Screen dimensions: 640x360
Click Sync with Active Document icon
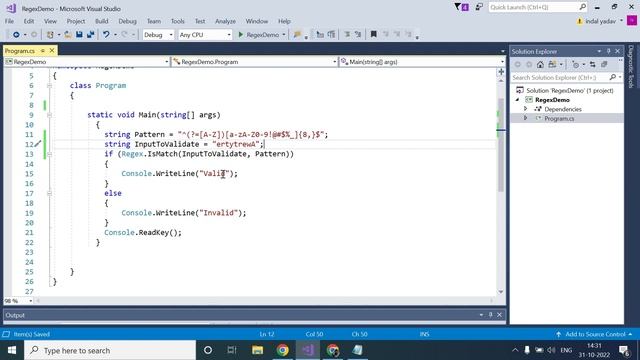pyautogui.click(x=593, y=64)
